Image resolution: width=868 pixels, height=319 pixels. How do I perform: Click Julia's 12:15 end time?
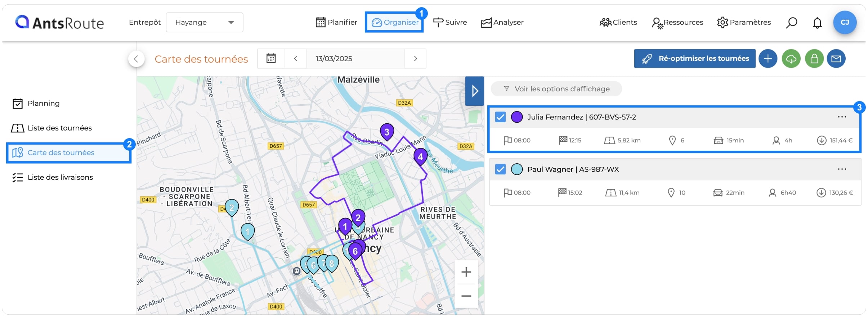[x=575, y=140]
